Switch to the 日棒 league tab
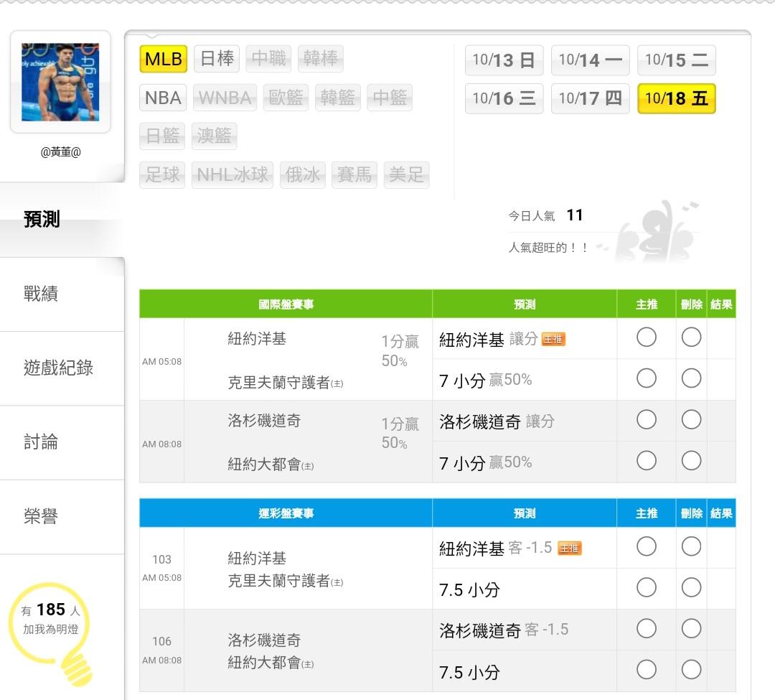Screen dimensions: 775x700 217,59
